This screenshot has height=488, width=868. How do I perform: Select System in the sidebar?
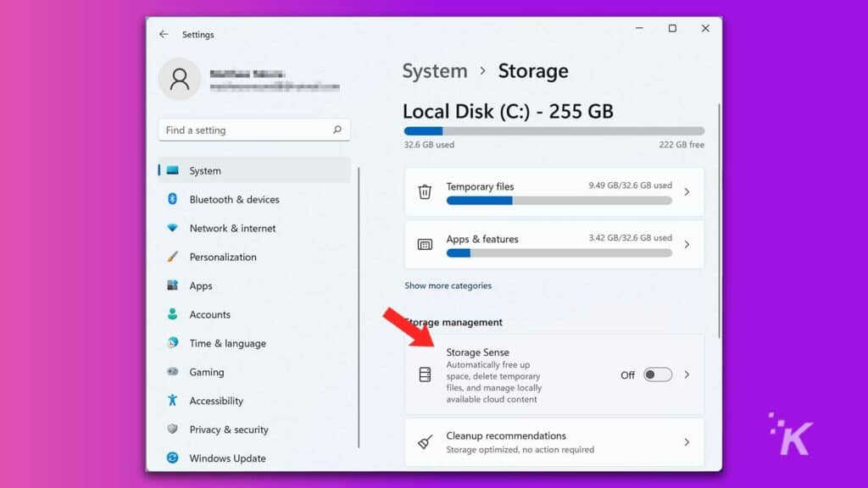point(204,170)
